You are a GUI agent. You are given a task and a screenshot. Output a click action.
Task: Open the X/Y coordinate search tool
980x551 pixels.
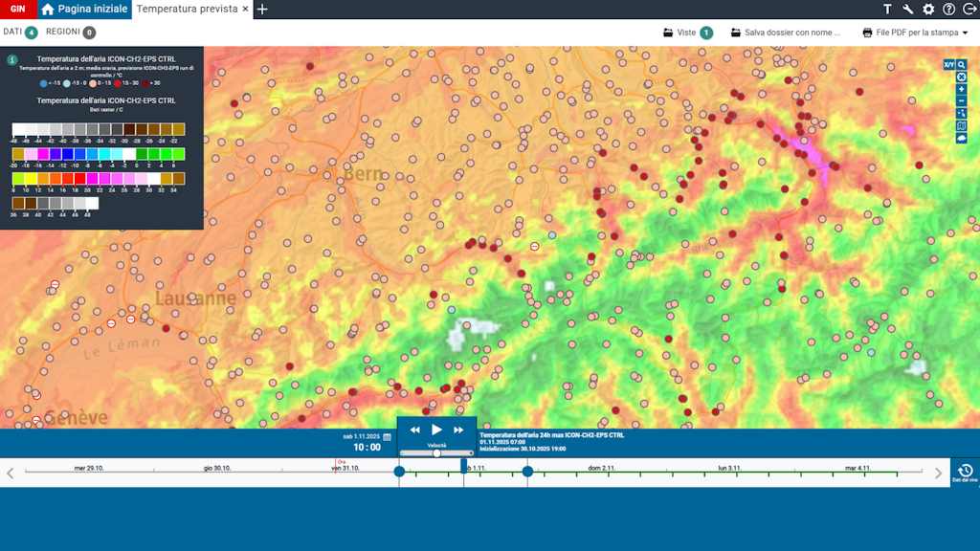948,65
